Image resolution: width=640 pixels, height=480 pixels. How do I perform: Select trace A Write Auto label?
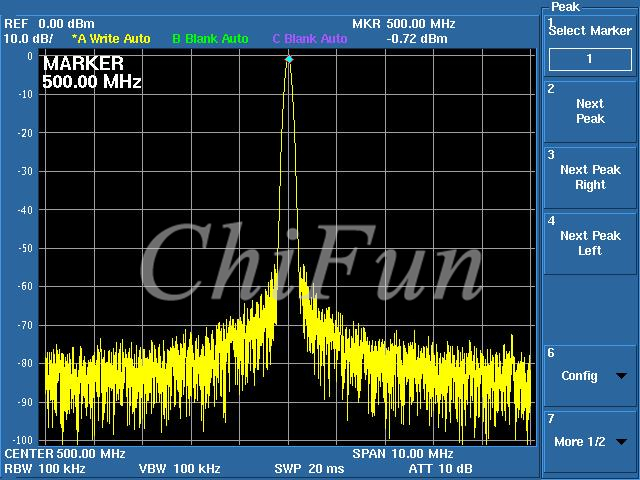tap(111, 39)
